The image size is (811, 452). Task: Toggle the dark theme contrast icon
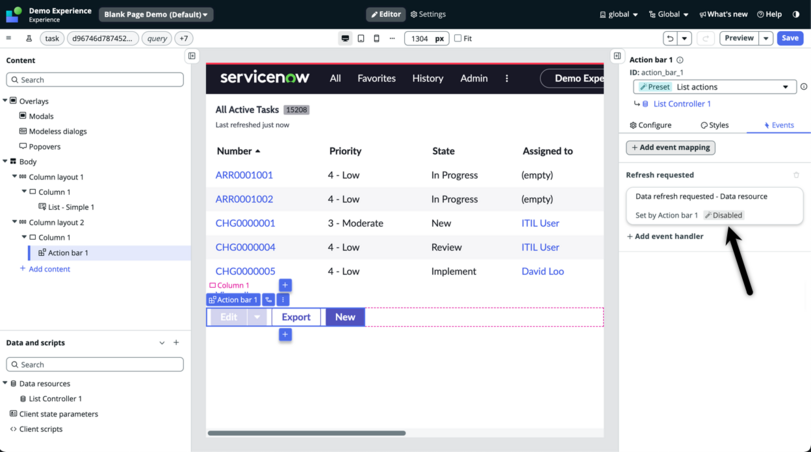(796, 14)
